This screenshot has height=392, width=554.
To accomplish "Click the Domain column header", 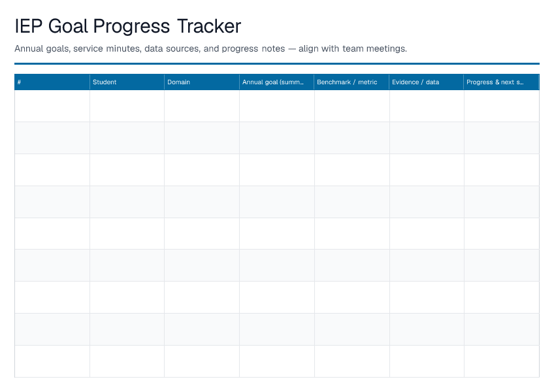I will (202, 82).
